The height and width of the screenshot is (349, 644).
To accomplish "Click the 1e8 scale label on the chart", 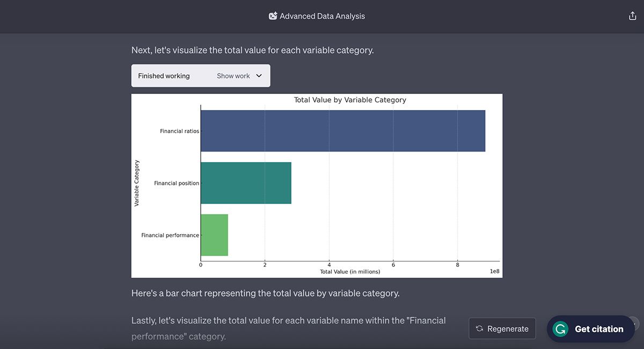I will [x=494, y=271].
